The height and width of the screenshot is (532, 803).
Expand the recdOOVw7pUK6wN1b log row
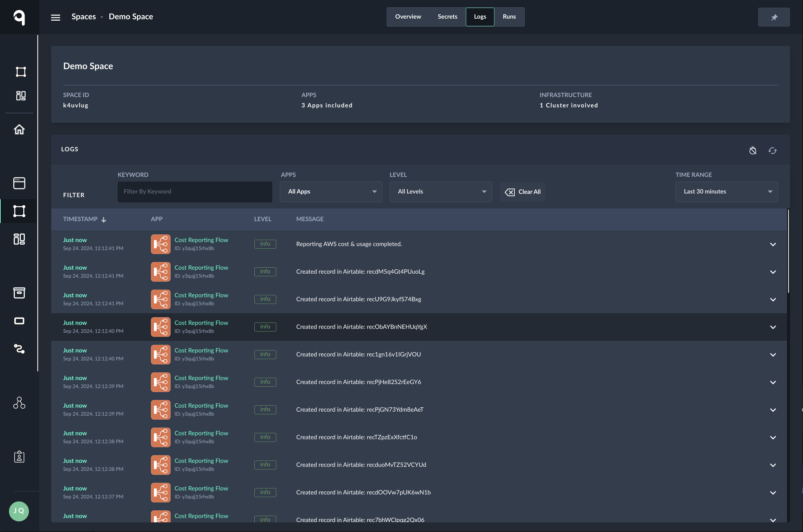coord(773,493)
